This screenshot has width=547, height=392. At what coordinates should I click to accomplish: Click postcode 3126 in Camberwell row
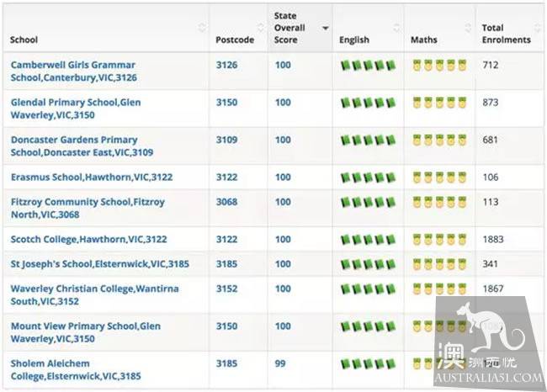[226, 65]
